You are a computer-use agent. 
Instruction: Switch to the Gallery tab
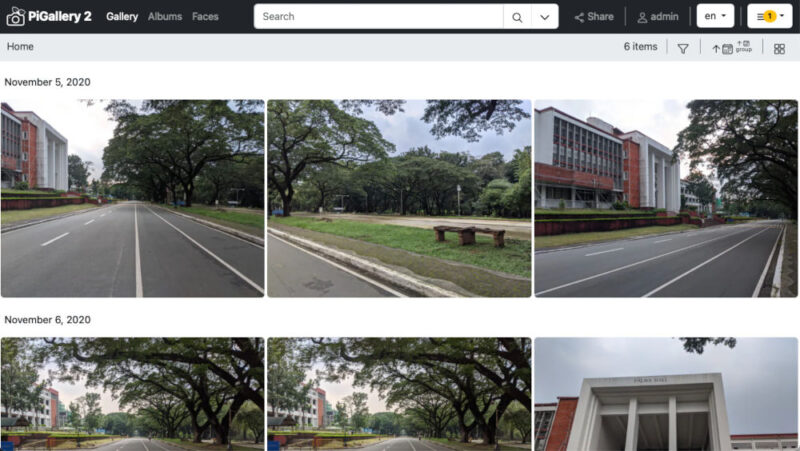click(122, 16)
